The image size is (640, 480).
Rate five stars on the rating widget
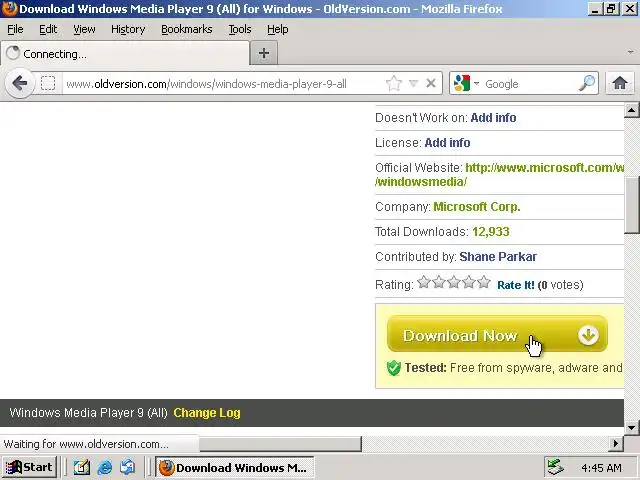click(484, 282)
